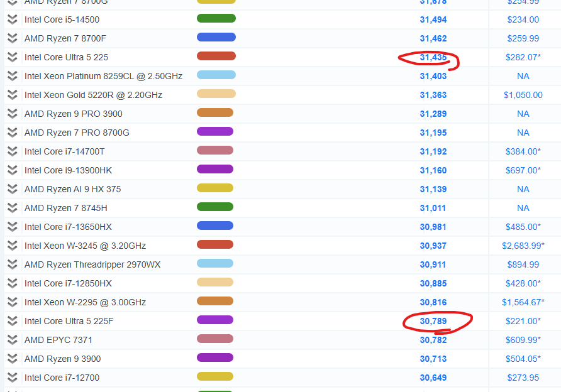561x392 pixels.
Task: Click the $259.99 price
Action: click(523, 38)
